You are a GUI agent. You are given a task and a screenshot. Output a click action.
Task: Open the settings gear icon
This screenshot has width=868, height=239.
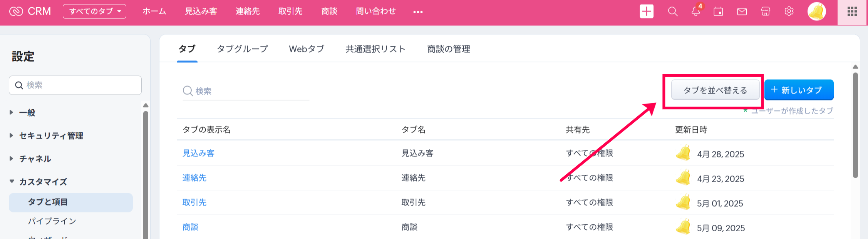(789, 12)
